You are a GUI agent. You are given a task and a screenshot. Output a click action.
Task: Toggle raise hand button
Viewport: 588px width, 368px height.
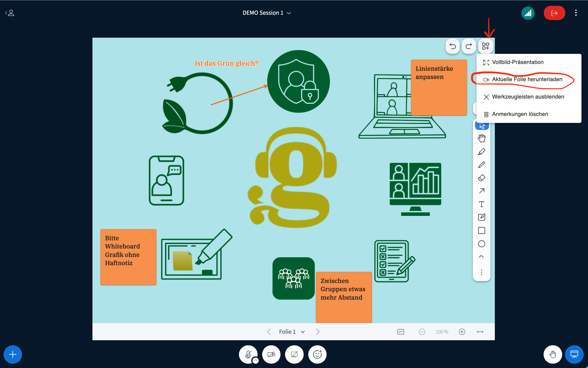pyautogui.click(x=553, y=354)
